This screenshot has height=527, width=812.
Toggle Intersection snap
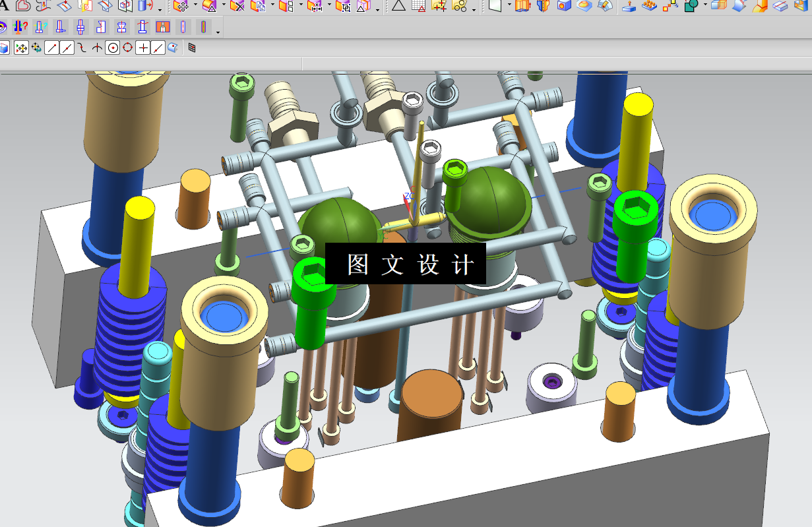[x=97, y=47]
